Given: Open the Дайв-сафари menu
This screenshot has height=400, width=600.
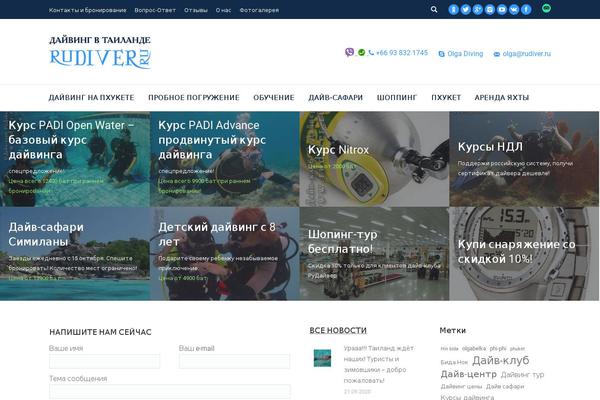Looking at the screenshot, I should [336, 98].
